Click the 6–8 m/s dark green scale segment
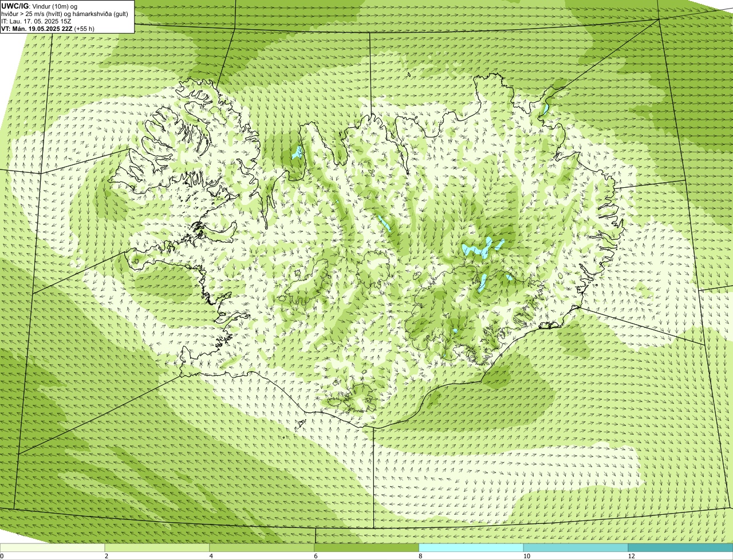 pos(366,547)
